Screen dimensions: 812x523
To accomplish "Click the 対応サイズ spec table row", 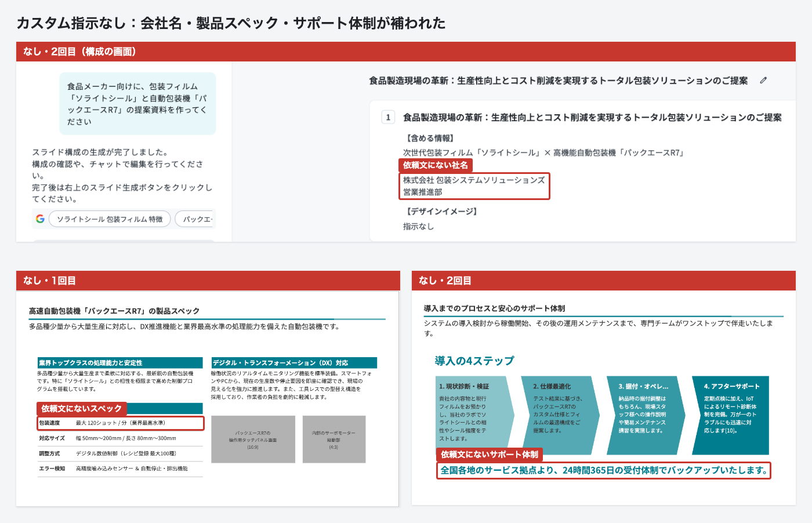I will coord(121,438).
